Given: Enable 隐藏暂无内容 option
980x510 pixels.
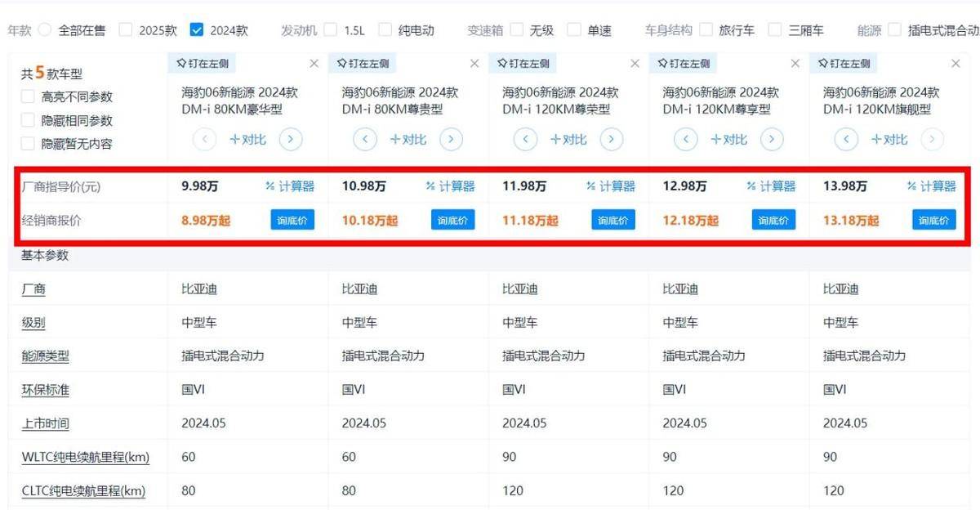Looking at the screenshot, I should tap(28, 144).
